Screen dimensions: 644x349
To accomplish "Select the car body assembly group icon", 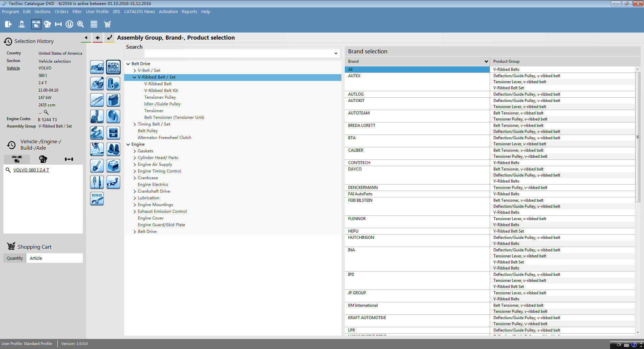I will pyautogui.click(x=97, y=67).
